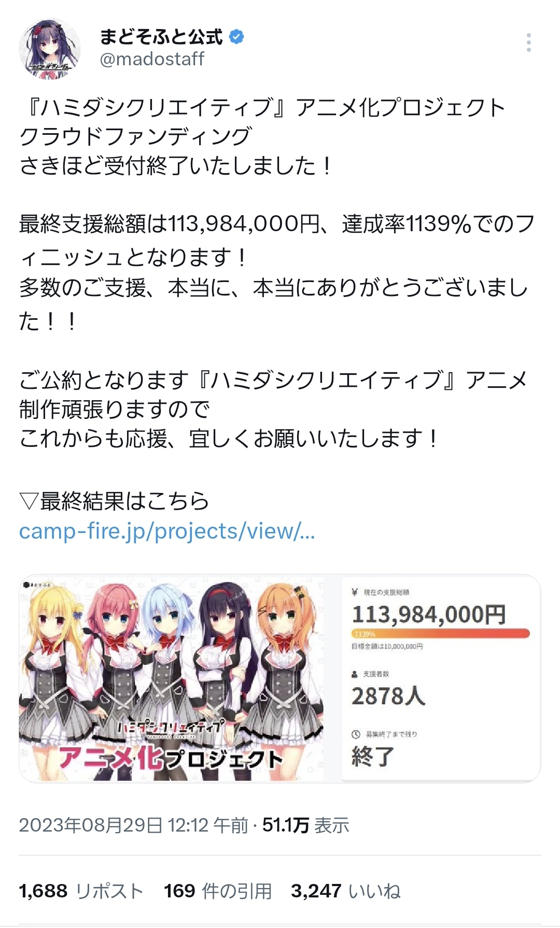Click the 113,984,000円 total amount
This screenshot has height=928, width=560.
tap(429, 614)
